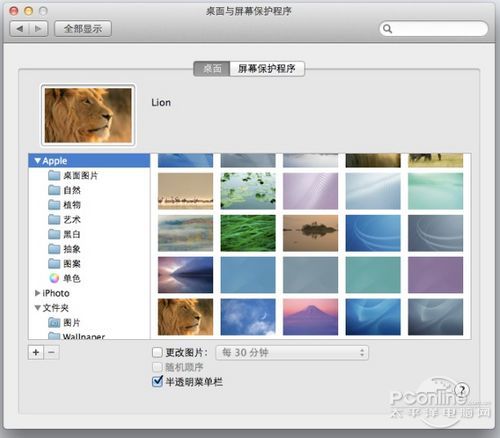
Task: Choose the sunburst lake reflection wallpaper thumbnail
Action: click(x=185, y=275)
